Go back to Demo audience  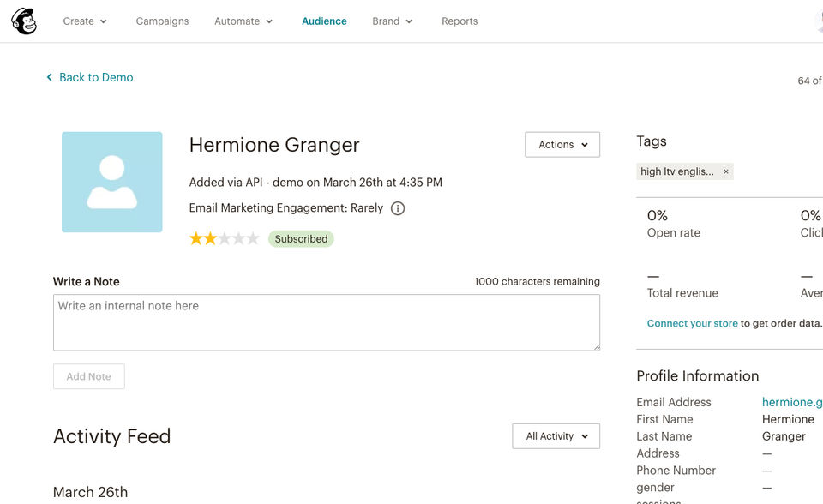tap(96, 78)
